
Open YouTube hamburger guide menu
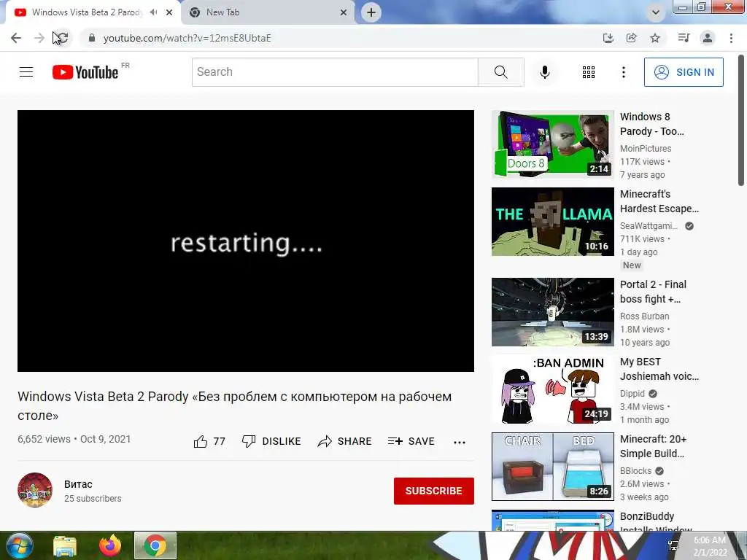coord(26,72)
